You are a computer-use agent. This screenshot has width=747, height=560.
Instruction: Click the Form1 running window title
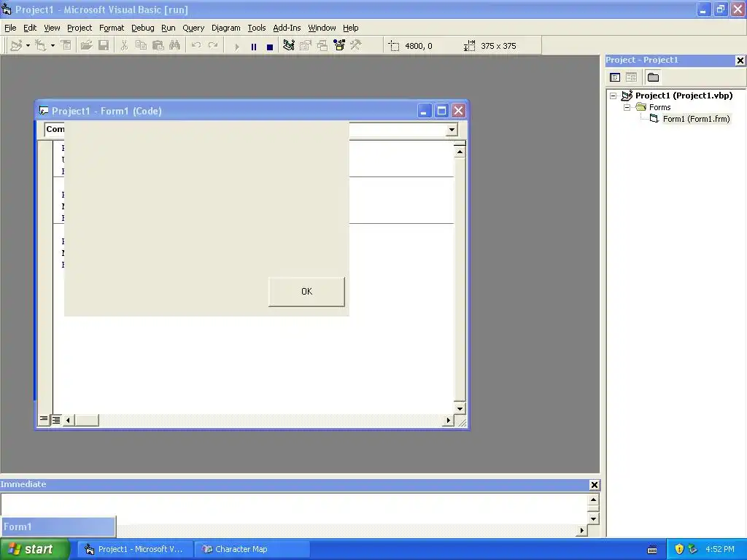point(58,526)
